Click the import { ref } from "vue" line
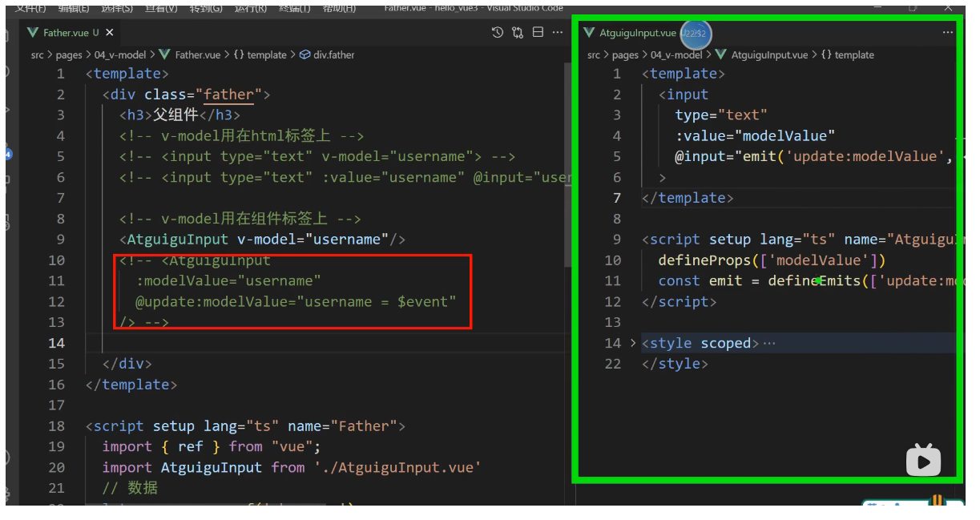This screenshot has height=520, width=980. [212, 447]
